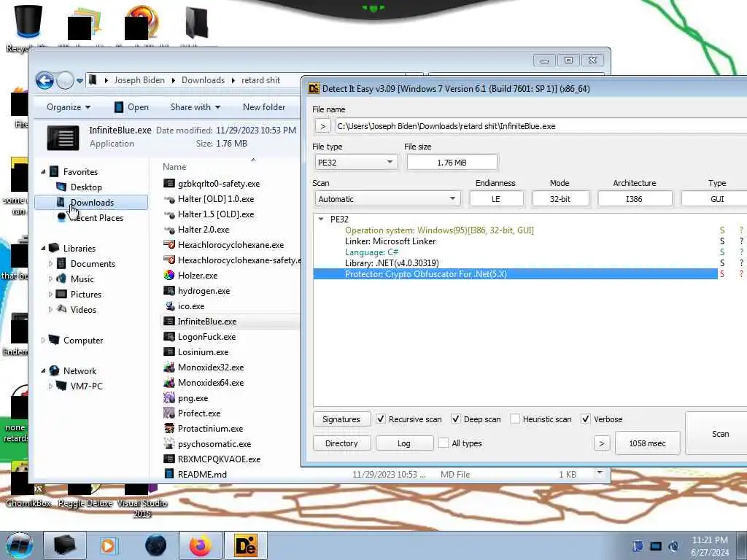The image size is (747, 560).
Task: Open the File type PE32 dropdown
Action: coord(356,163)
